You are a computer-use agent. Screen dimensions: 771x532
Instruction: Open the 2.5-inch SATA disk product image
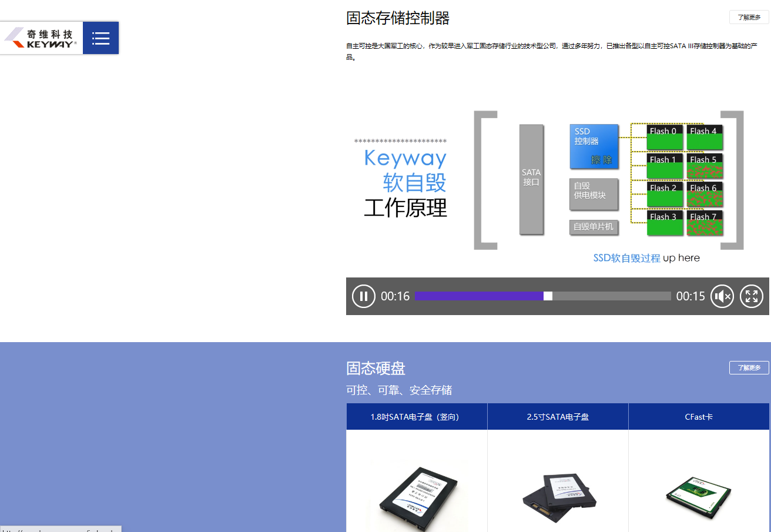pyautogui.click(x=558, y=498)
